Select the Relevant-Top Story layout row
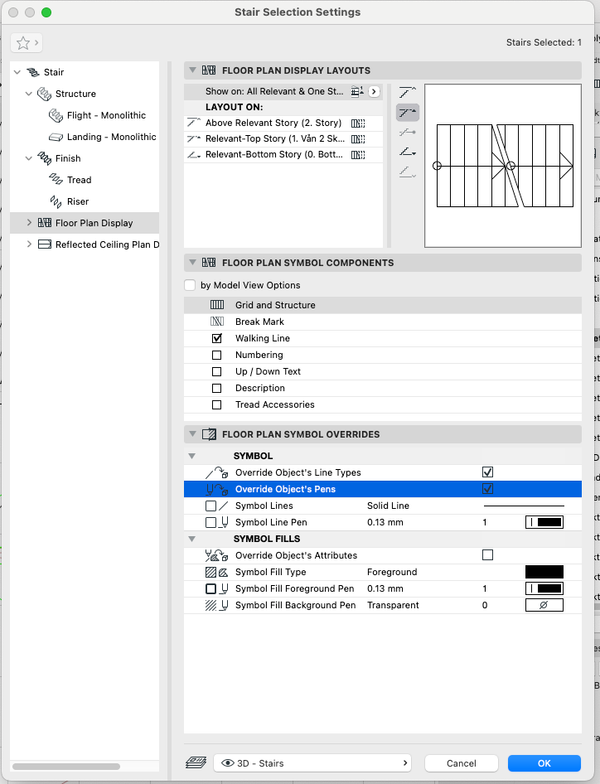This screenshot has height=784, width=600. point(283,138)
